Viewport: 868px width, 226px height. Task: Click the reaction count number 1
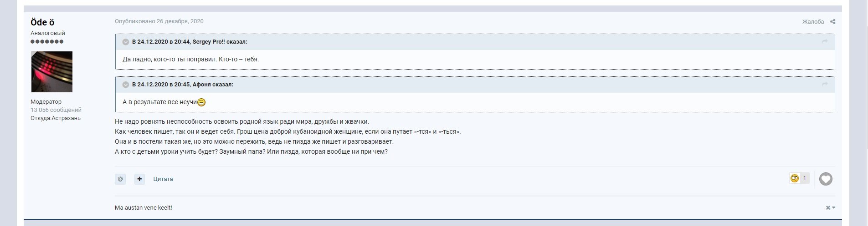coord(804,178)
